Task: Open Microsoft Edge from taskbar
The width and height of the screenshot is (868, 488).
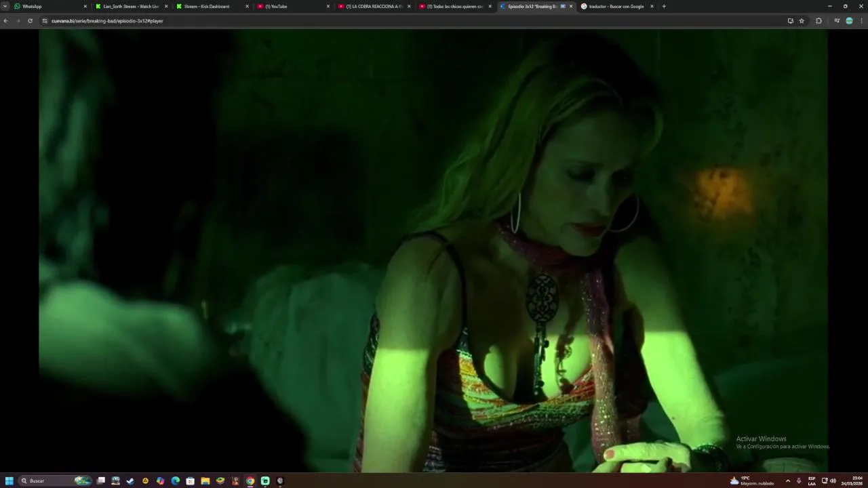Action: pos(175,481)
